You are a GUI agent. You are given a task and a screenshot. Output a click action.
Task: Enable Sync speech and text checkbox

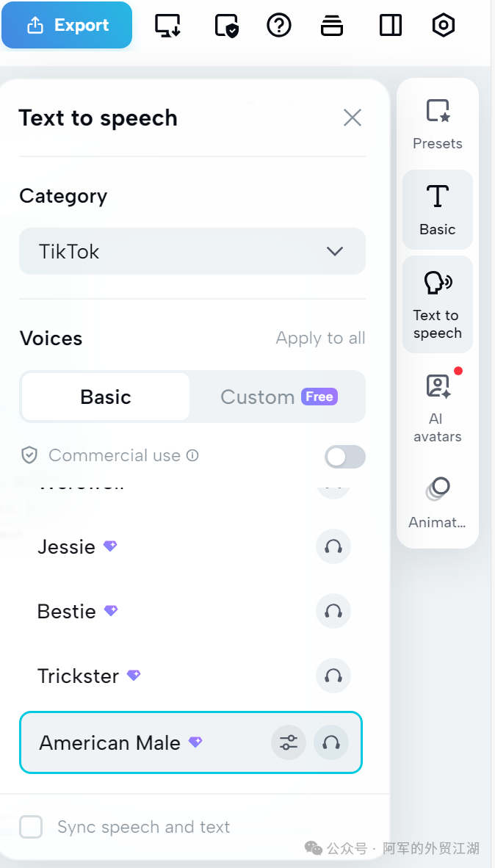(31, 827)
